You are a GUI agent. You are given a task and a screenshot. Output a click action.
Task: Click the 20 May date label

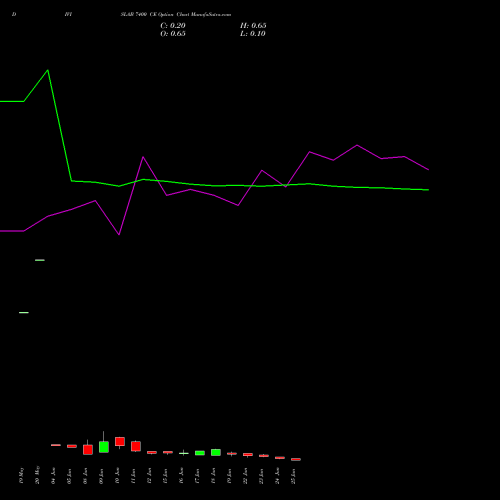point(38,475)
